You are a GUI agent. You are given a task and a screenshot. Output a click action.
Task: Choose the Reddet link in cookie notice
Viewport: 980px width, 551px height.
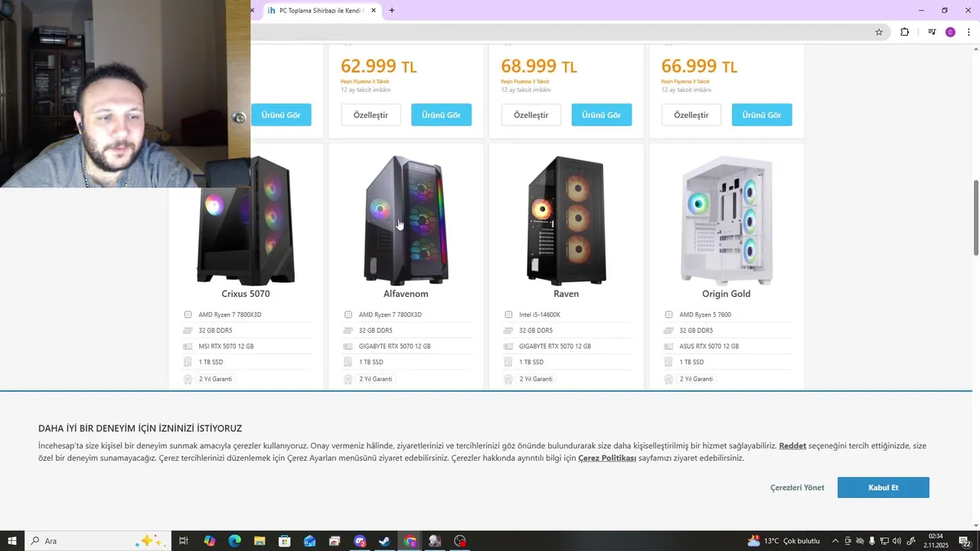792,445
